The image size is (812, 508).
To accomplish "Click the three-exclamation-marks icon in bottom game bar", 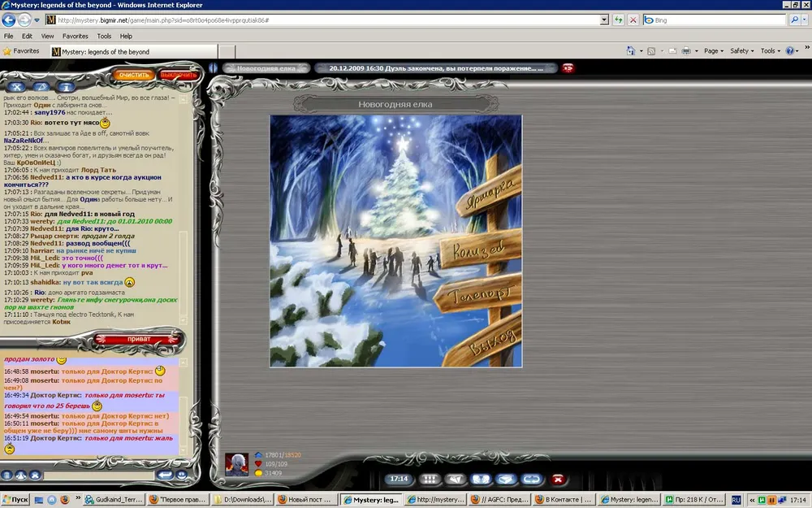I will click(x=430, y=480).
